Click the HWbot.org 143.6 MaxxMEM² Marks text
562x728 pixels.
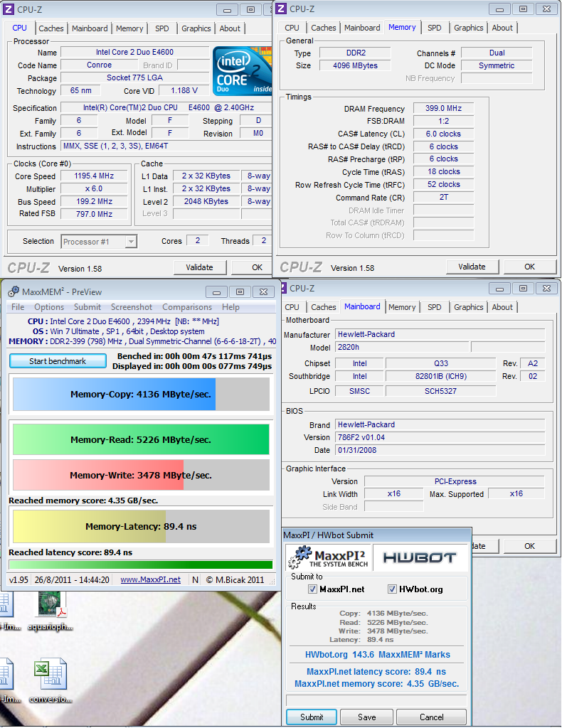tap(377, 654)
